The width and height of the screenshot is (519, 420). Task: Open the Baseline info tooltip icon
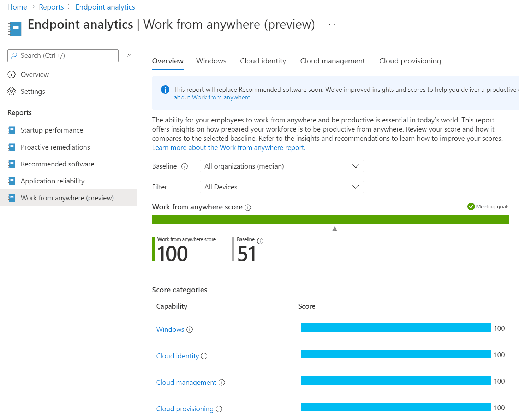click(x=185, y=166)
